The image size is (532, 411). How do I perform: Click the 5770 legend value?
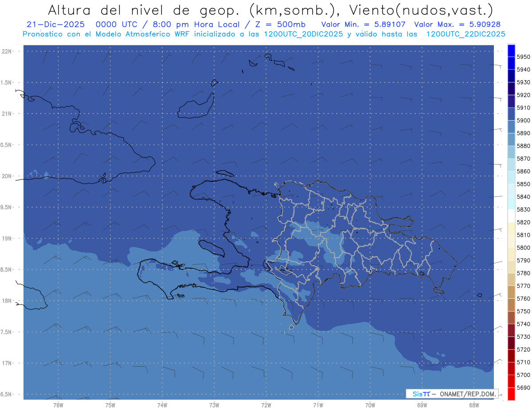(523, 286)
